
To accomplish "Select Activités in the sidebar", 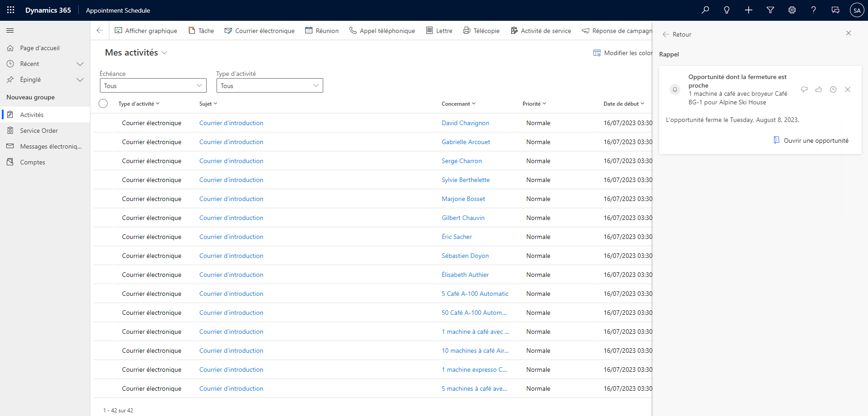I will [45, 115].
